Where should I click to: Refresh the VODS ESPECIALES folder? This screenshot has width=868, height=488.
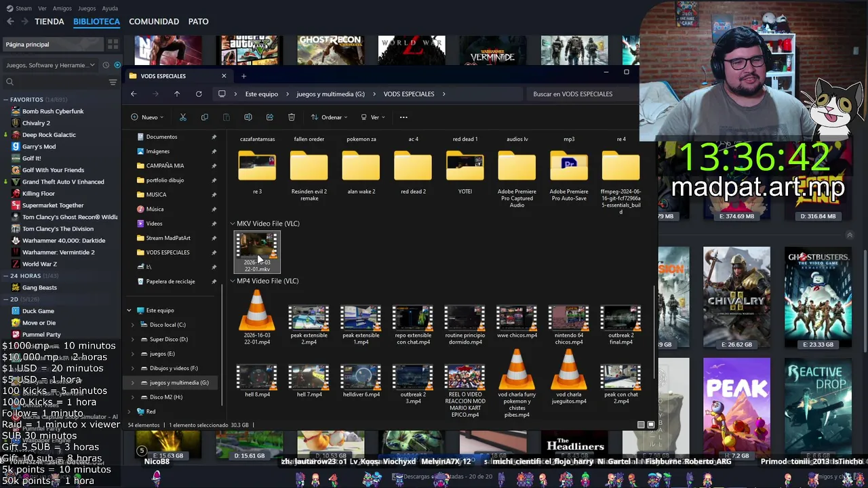tap(199, 94)
